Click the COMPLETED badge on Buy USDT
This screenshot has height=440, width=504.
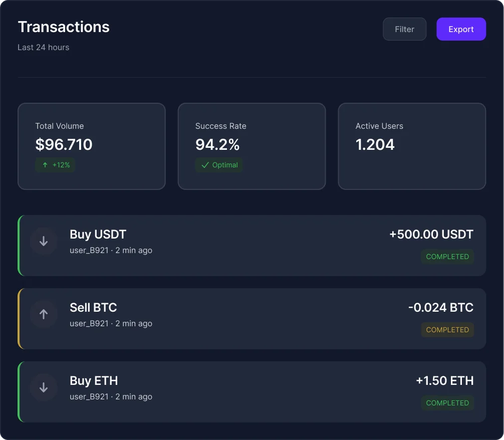click(x=447, y=257)
